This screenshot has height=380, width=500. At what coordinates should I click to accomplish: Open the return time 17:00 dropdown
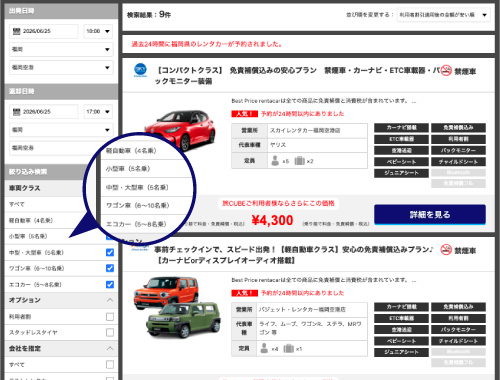98,112
